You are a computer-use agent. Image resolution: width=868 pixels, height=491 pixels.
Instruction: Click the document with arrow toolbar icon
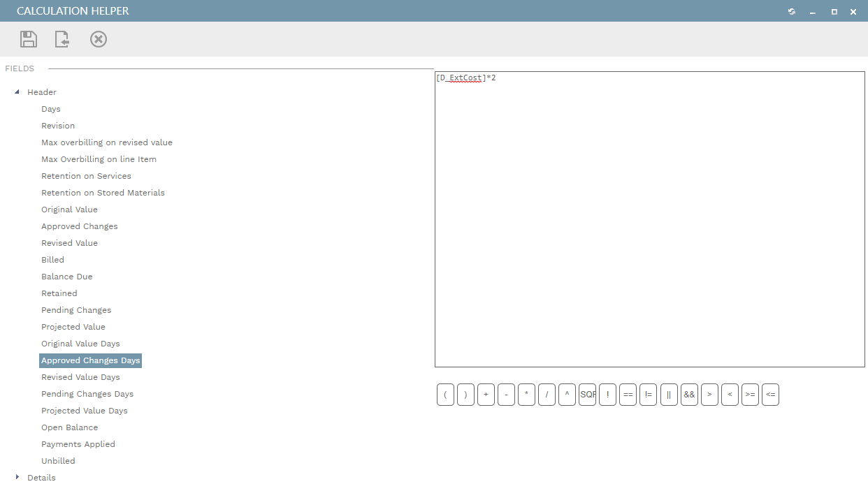click(x=63, y=39)
